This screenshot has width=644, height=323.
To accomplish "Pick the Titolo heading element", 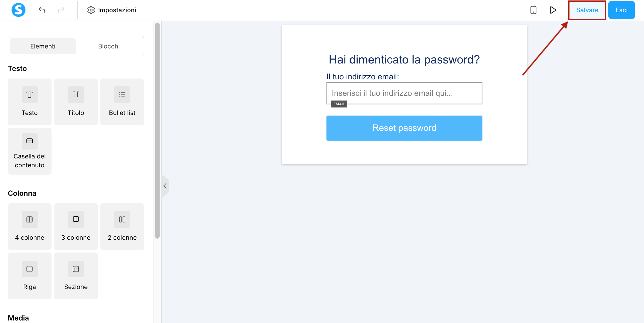I will [x=76, y=102].
